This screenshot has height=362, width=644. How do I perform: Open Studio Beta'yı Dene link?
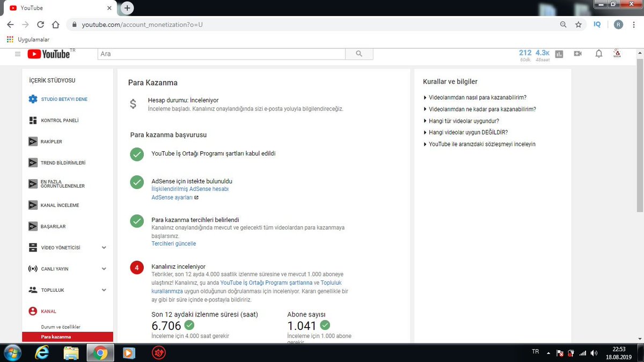pos(64,99)
